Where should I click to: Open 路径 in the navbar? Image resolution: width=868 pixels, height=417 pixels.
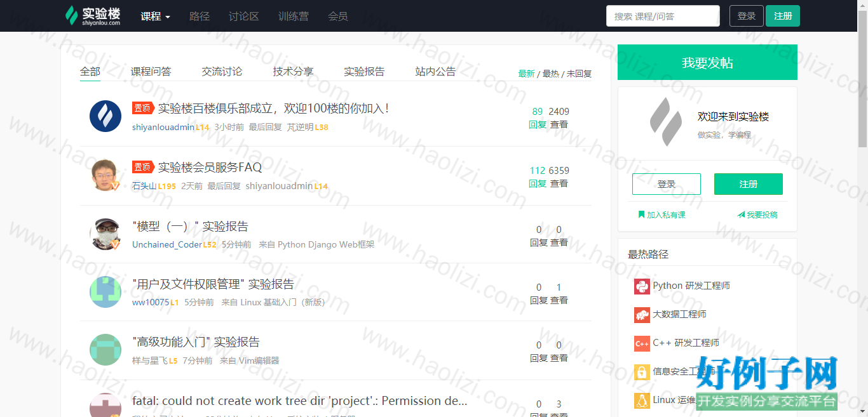coord(200,17)
